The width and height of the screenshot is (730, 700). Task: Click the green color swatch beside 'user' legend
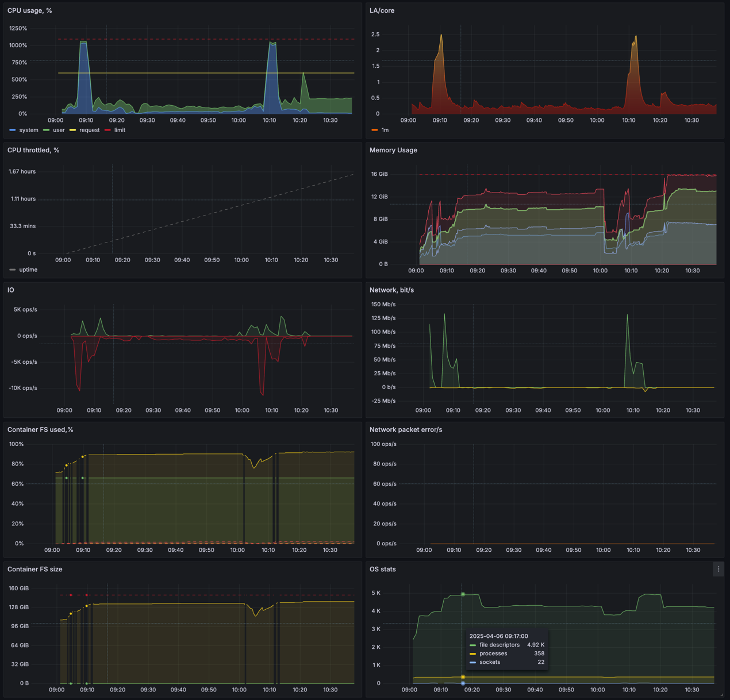[x=46, y=130]
